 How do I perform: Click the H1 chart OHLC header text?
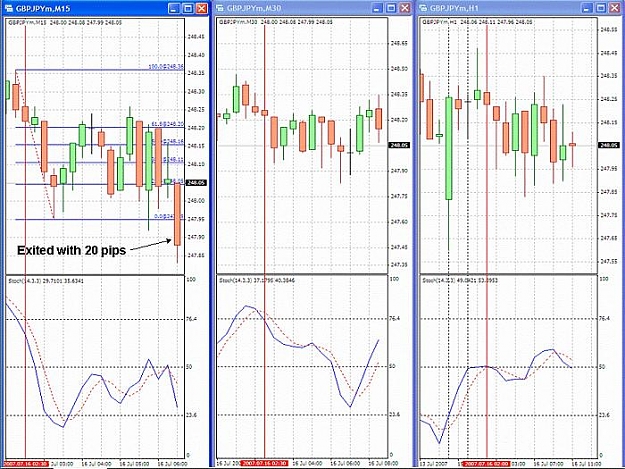[x=477, y=22]
